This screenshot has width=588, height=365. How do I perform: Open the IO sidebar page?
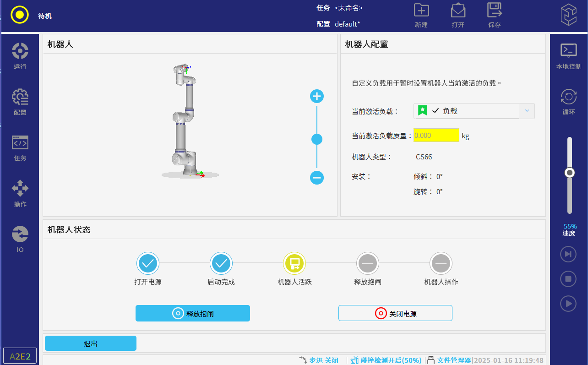20,239
